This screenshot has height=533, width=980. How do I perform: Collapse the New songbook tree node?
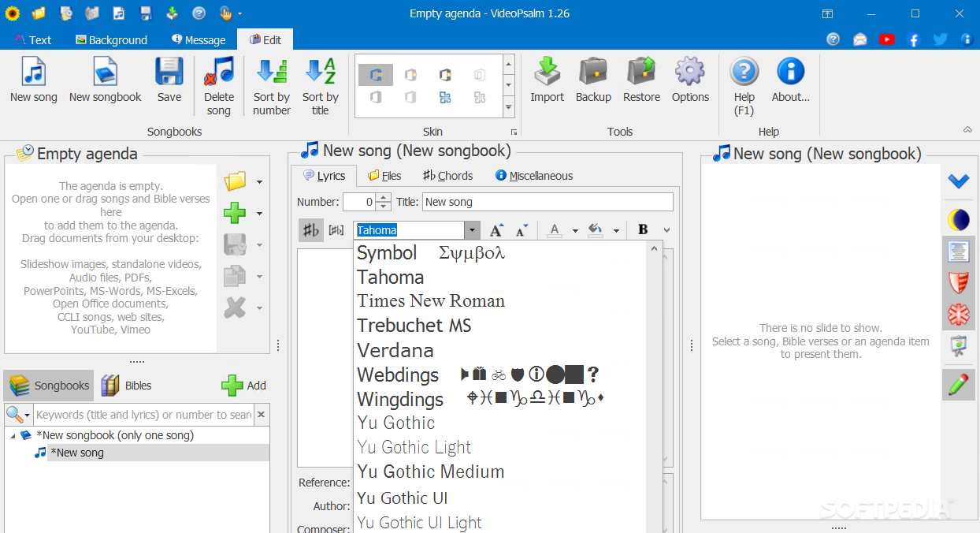coord(12,436)
